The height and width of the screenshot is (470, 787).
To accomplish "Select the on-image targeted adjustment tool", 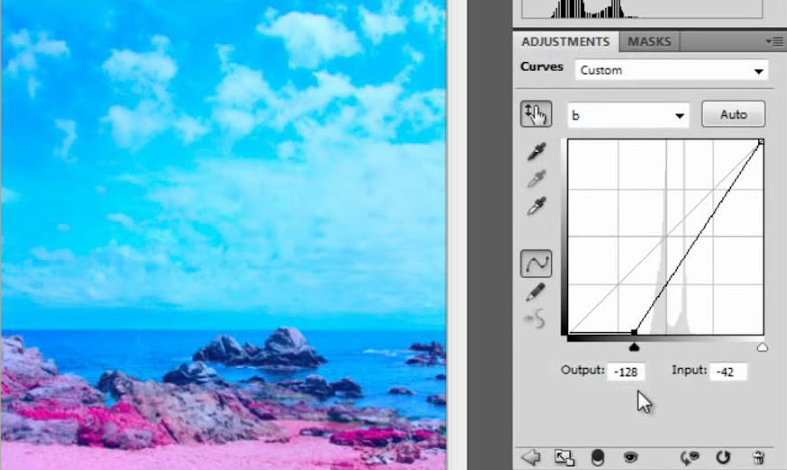I will 536,113.
